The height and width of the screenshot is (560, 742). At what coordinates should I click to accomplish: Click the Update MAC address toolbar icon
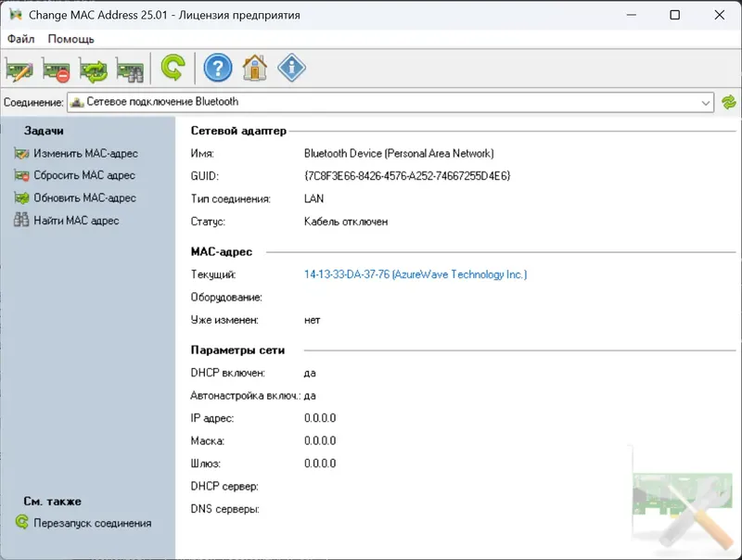[92, 69]
